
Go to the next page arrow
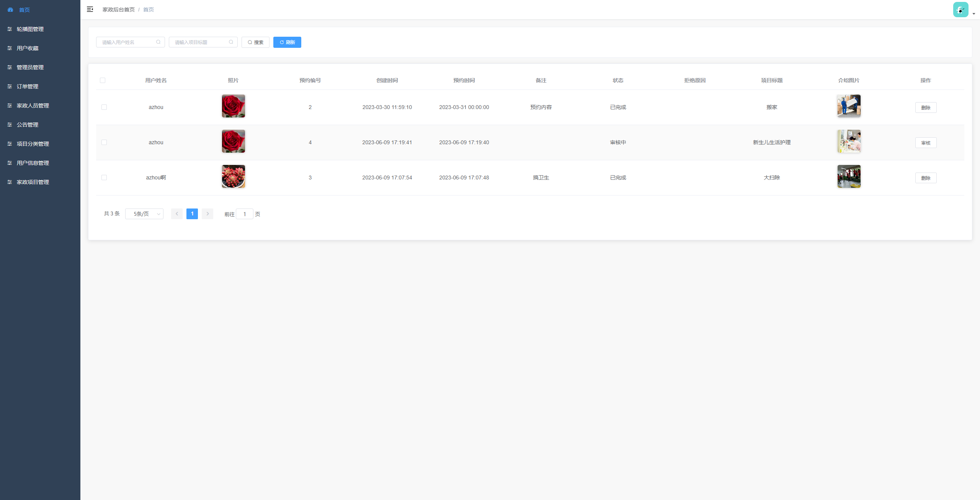tap(207, 214)
